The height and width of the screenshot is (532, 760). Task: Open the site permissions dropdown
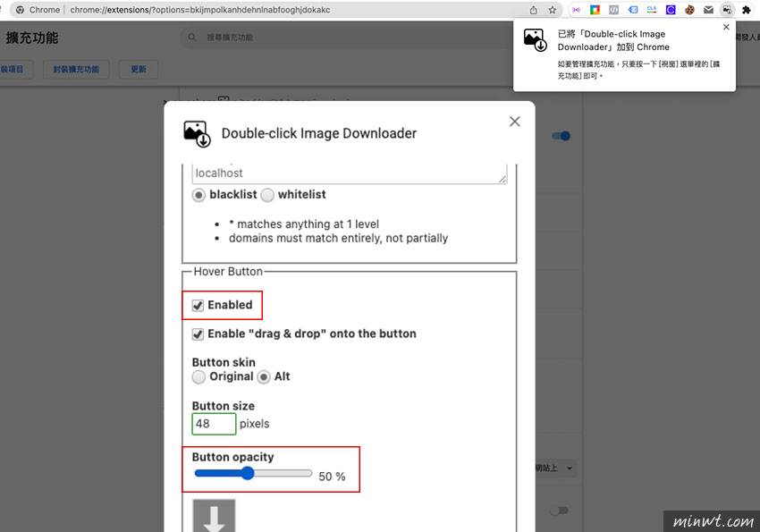pyautogui.click(x=556, y=468)
